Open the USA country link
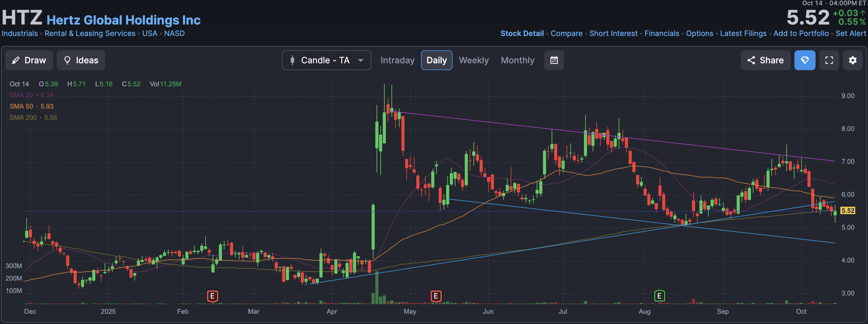 click(150, 33)
